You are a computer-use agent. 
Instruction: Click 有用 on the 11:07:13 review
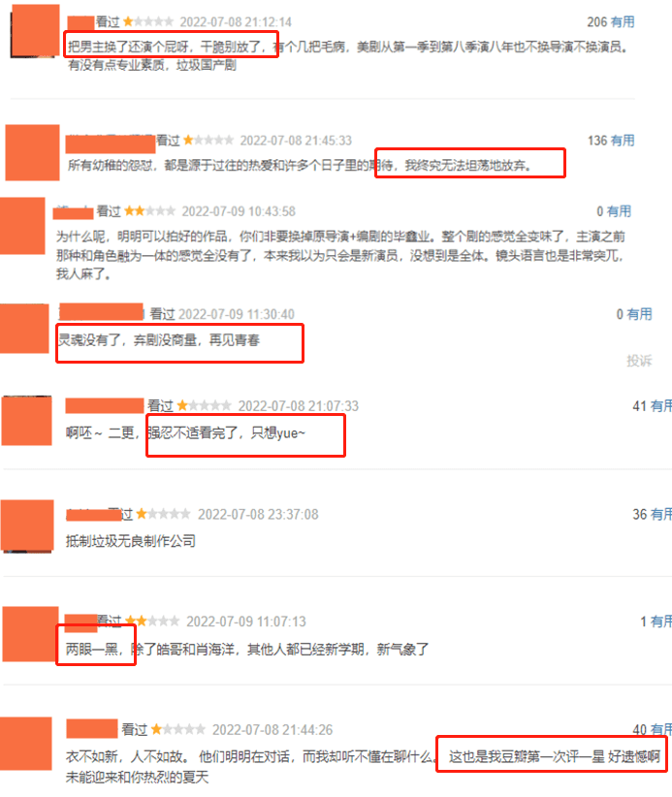[x=661, y=622]
